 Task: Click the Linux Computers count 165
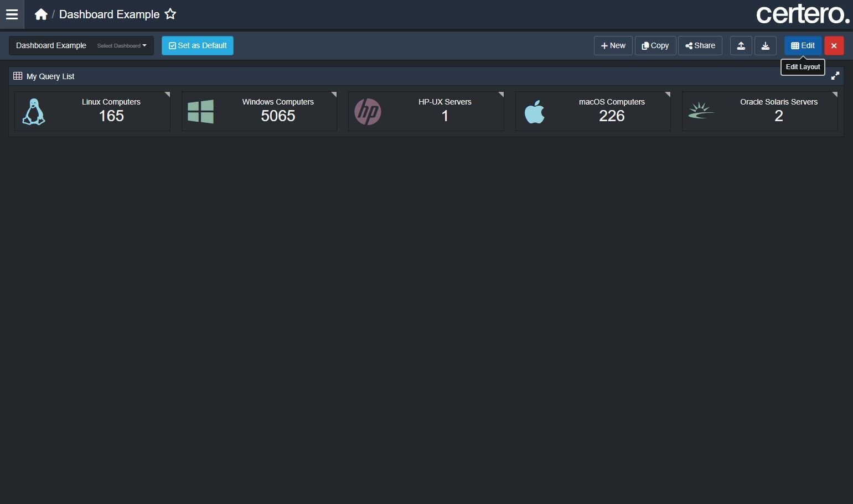111,116
